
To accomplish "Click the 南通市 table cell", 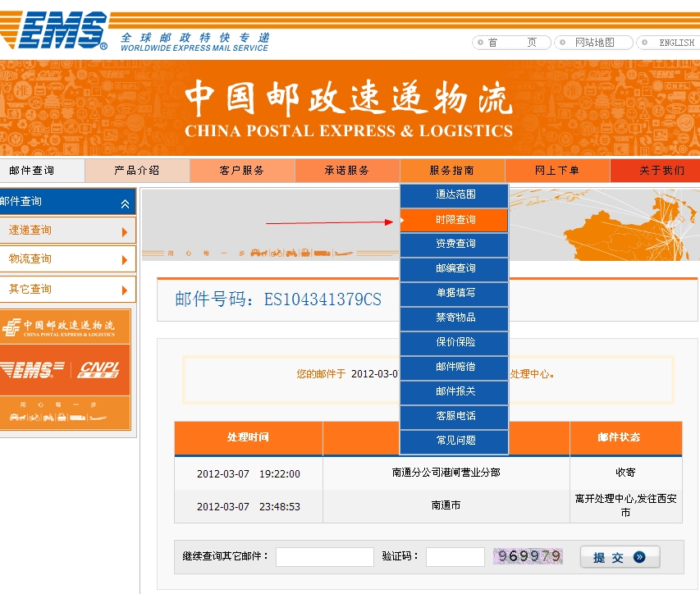I will pos(446,505).
